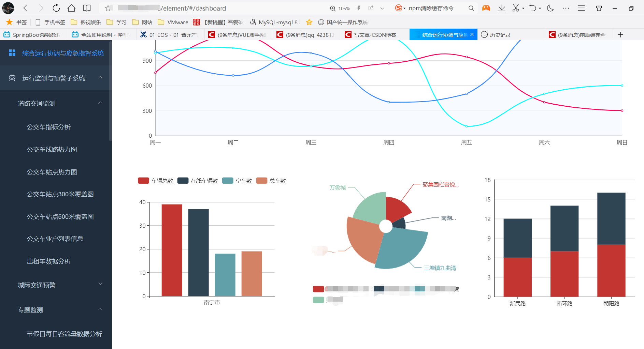Screen dimensions: 644x349
Task: Click the search magnifier icon
Action: click(x=471, y=8)
